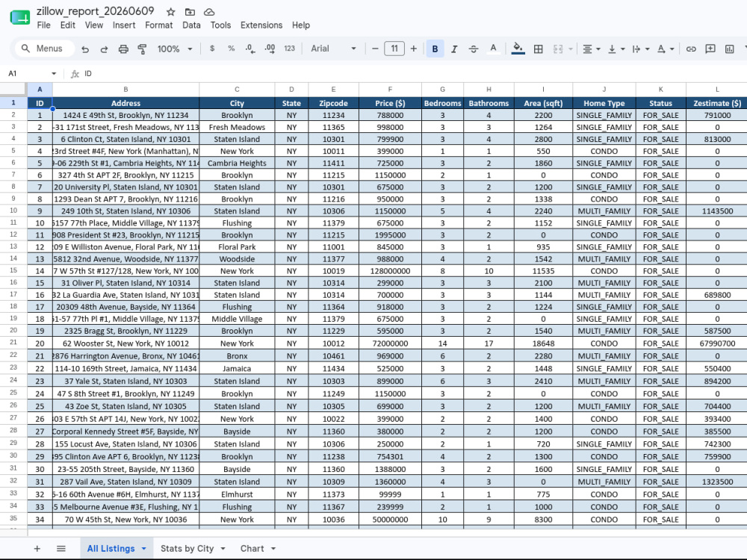Select the Zestimate cell 67990700

click(717, 343)
